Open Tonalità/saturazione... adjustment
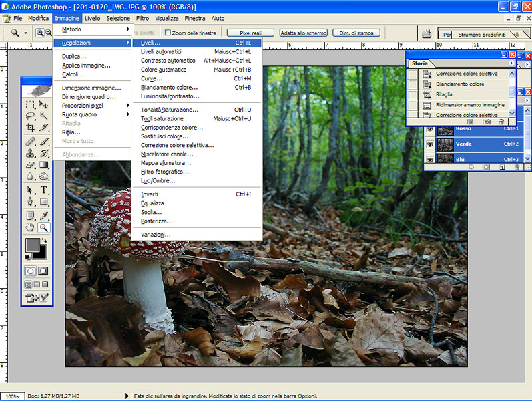The height and width of the screenshot is (401, 532). coord(196,110)
